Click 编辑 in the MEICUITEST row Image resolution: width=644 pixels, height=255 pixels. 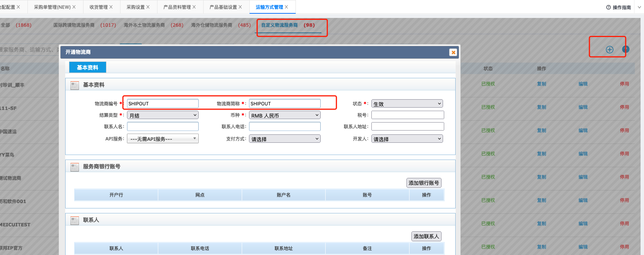pos(583,224)
